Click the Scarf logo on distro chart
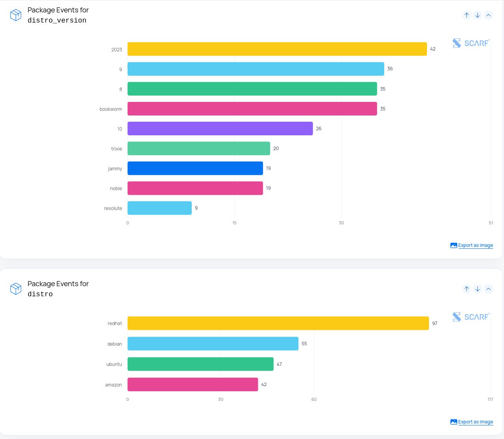 tap(471, 317)
